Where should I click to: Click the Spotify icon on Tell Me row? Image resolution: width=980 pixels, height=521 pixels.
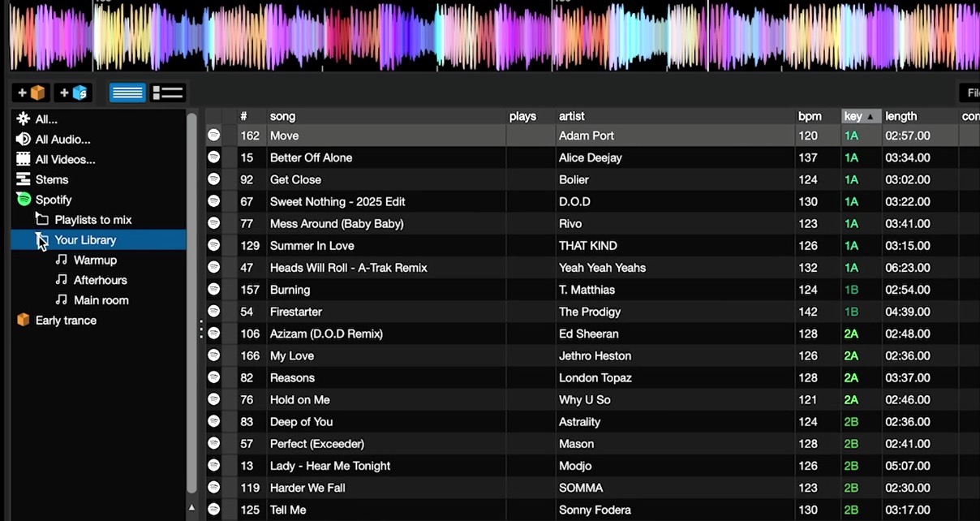pos(213,510)
